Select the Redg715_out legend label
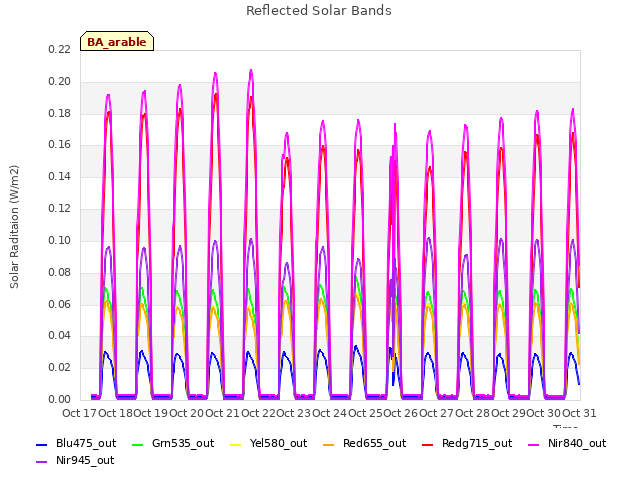 click(477, 443)
